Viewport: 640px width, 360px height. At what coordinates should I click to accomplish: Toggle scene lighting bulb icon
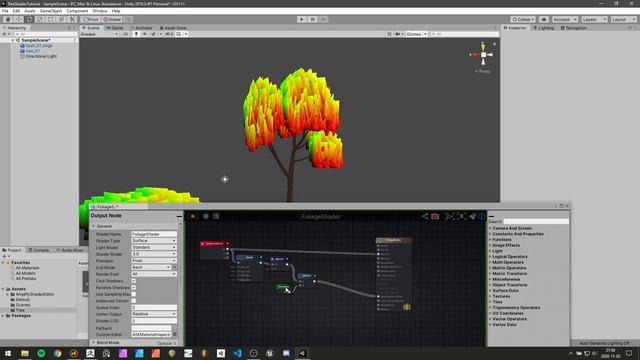click(136, 34)
